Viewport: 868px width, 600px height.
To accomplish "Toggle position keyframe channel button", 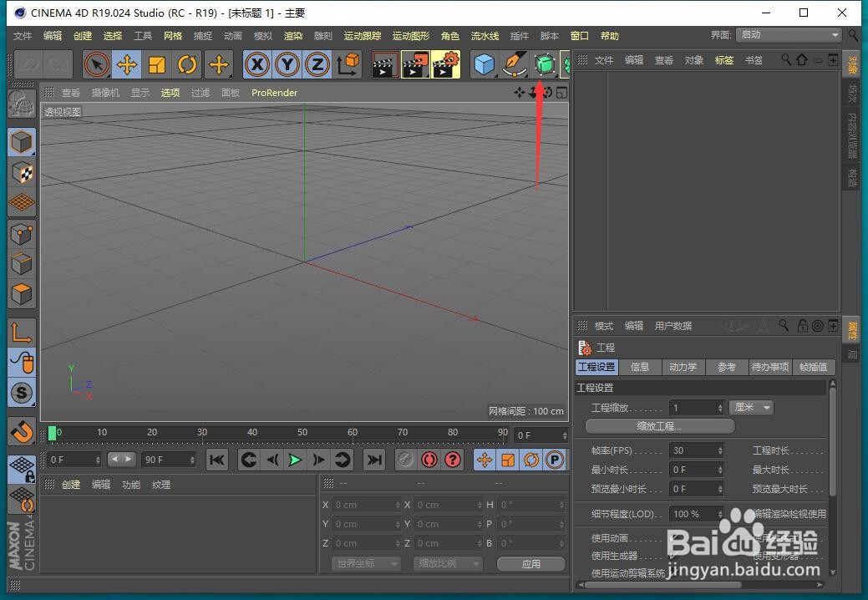I will point(485,460).
